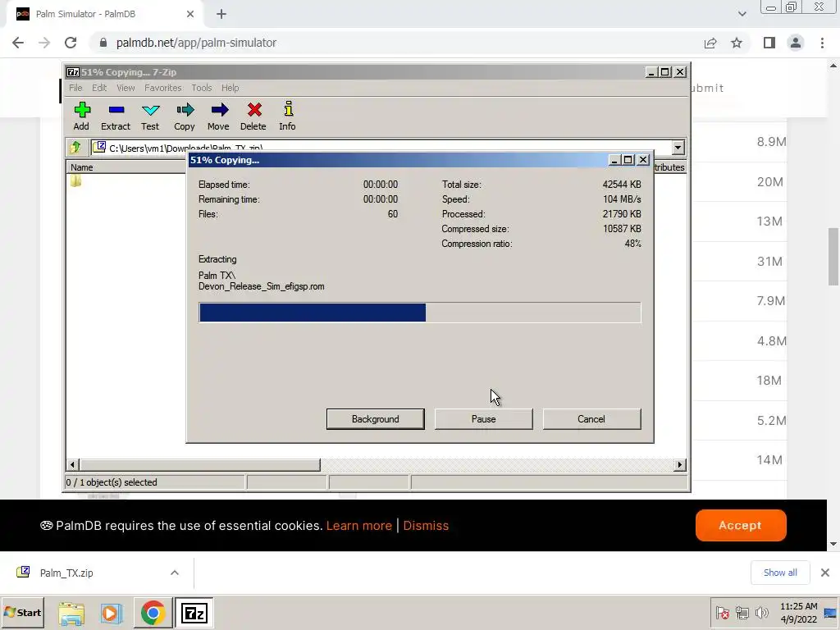
Task: Open the Windows Start menu
Action: click(22, 613)
